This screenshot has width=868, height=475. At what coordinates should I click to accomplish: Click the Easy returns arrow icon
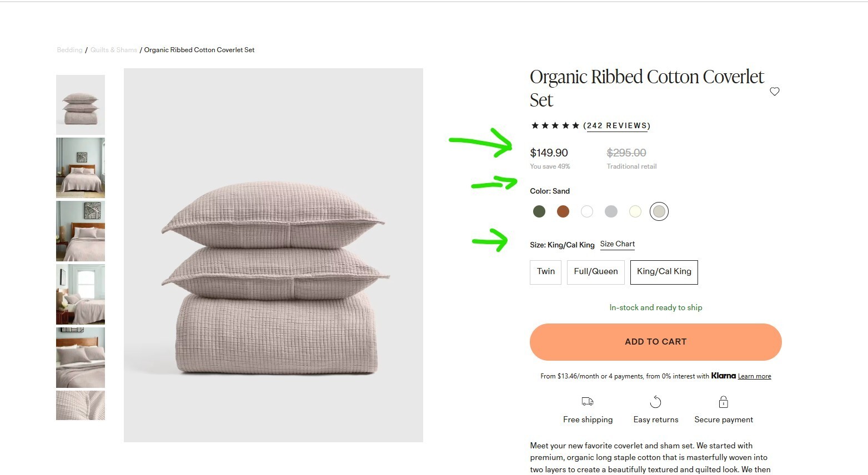(656, 401)
